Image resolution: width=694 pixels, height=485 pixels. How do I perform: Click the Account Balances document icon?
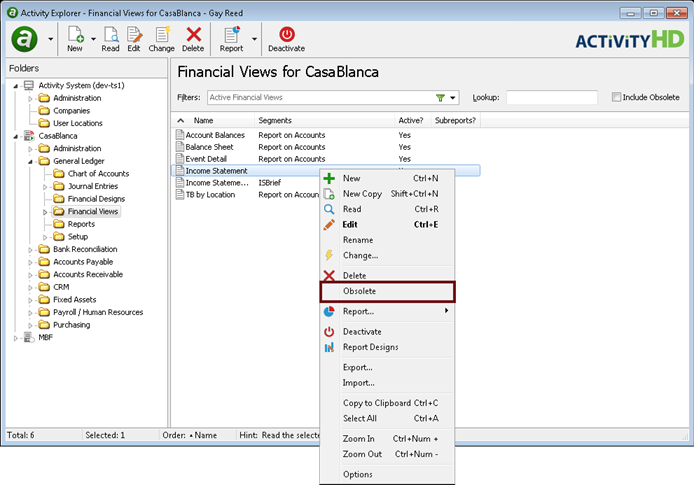click(180, 135)
